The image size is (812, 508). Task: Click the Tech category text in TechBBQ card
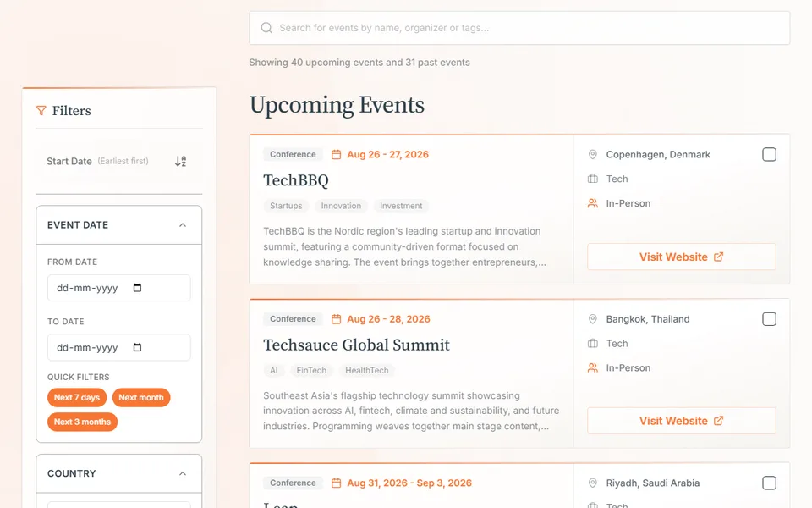pos(617,179)
